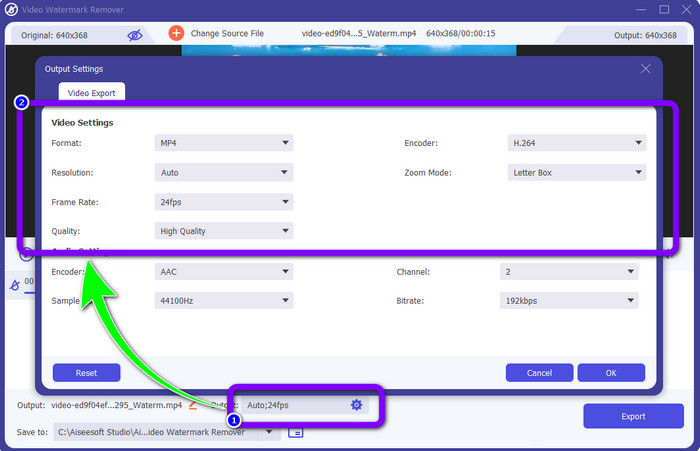Click the rename output file pencil icon

pos(192,405)
